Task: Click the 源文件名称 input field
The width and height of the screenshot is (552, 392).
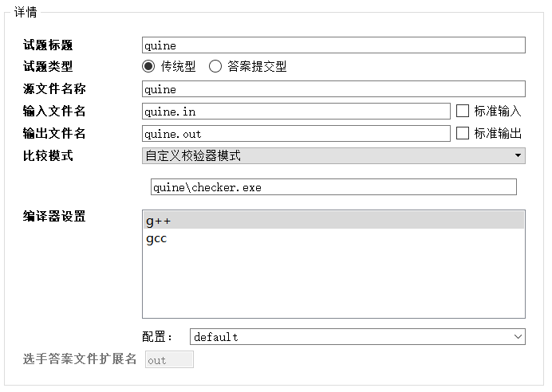Action: tap(333, 89)
